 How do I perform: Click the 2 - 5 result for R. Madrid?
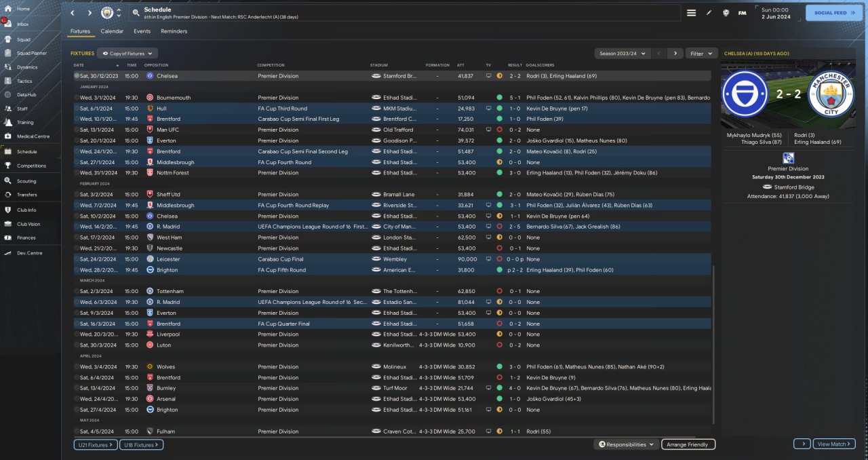pyautogui.click(x=515, y=227)
